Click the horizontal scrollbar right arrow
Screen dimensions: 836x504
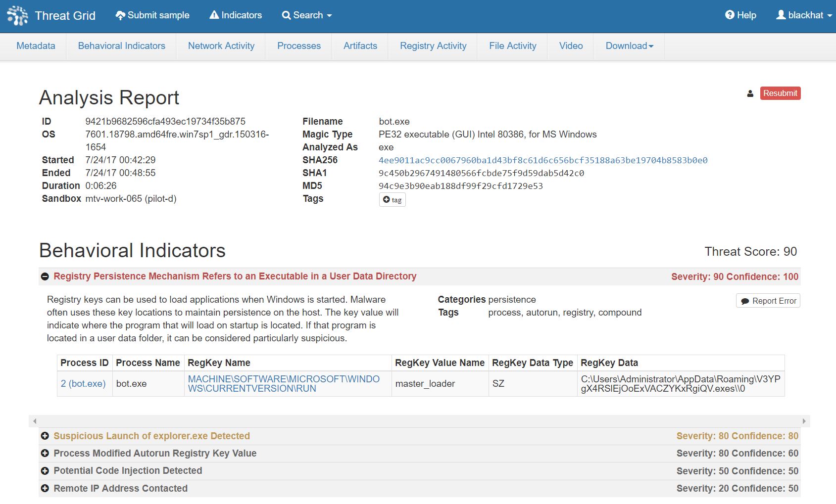[x=804, y=421]
